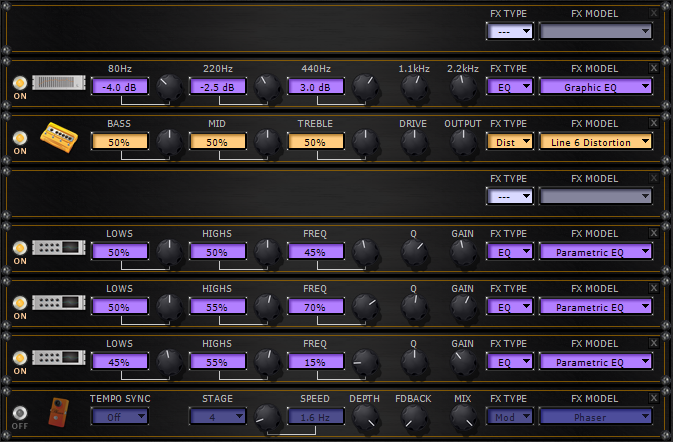Screen dimensions: 673x442
Task: Toggle ON button for Parametric EQ FREQ 15%
Action: pos(20,357)
